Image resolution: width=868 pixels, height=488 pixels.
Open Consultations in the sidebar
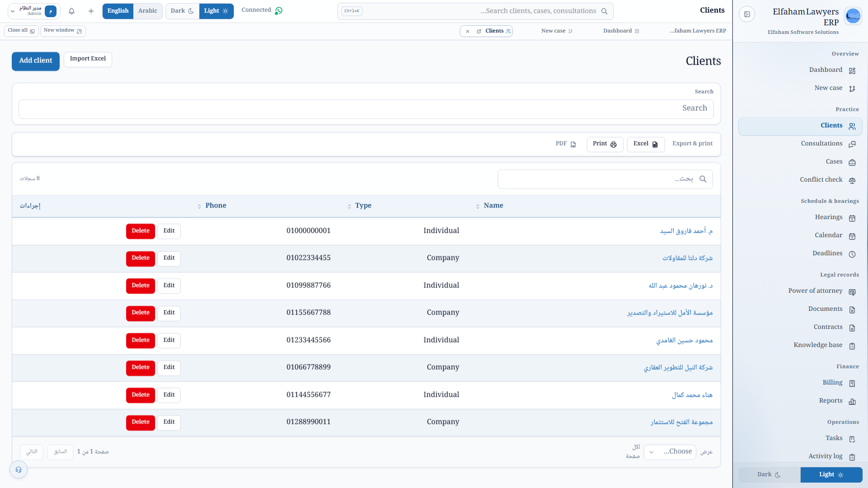pos(800,144)
